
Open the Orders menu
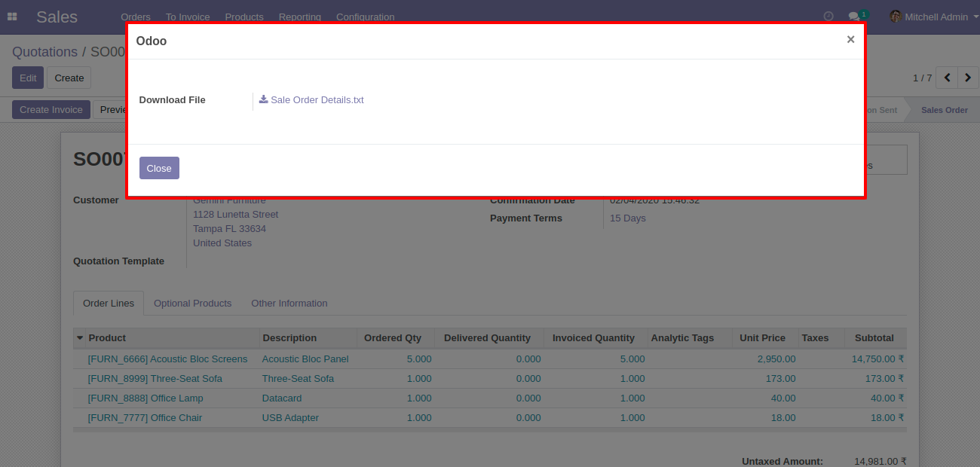point(136,17)
